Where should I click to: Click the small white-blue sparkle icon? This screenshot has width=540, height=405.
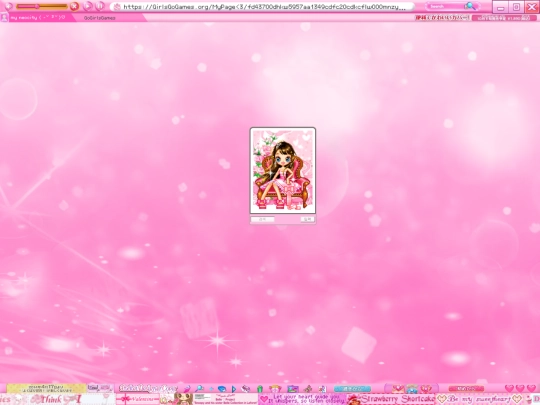[x=211, y=389]
